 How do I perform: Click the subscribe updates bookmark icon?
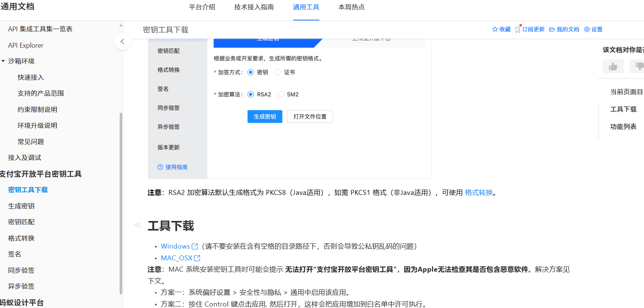[x=518, y=30]
